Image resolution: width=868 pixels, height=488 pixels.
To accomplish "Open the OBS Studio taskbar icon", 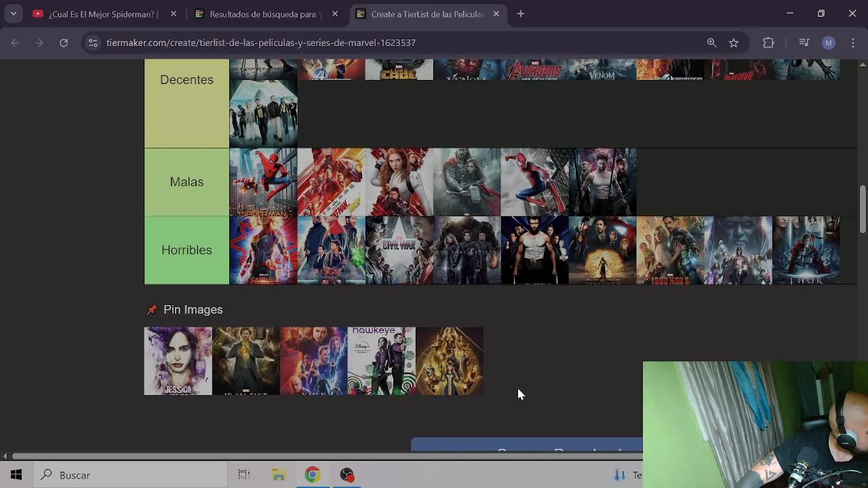I will click(x=347, y=475).
